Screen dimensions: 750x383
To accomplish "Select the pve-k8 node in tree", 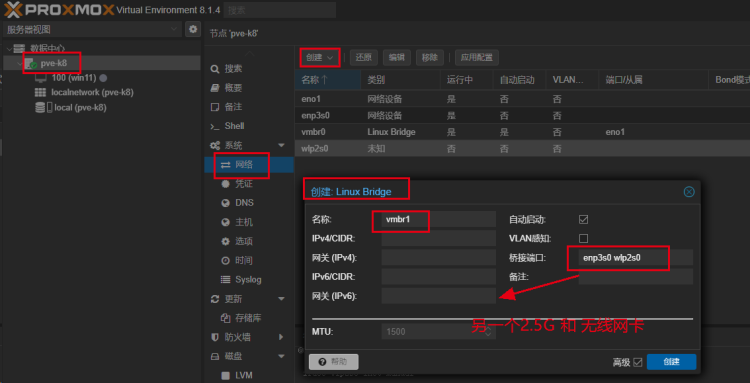I will click(x=54, y=63).
